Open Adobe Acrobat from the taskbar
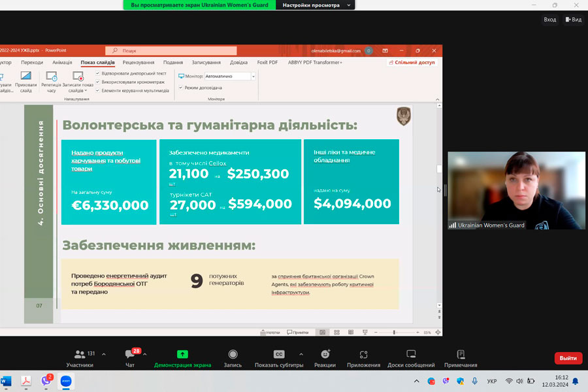 point(26,381)
